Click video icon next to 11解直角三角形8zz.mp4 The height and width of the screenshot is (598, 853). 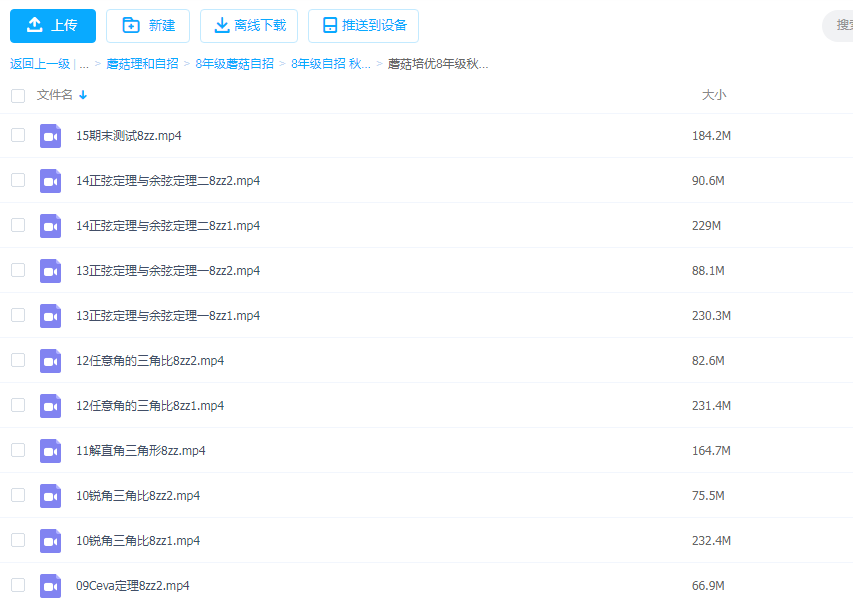(x=50, y=450)
